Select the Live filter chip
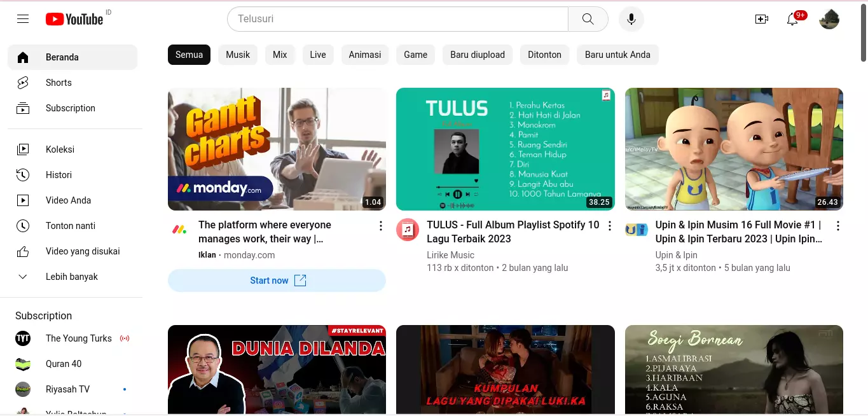868x416 pixels. 318,55
